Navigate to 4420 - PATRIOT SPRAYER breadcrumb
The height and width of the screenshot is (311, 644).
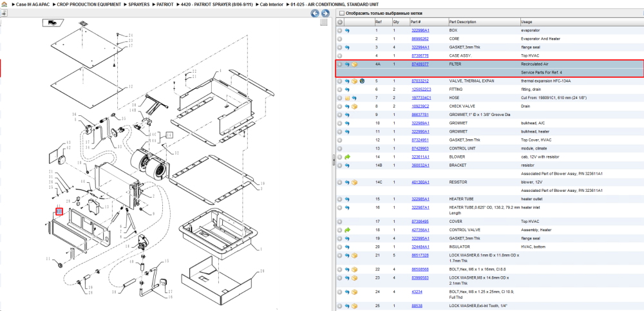pyautogui.click(x=217, y=4)
